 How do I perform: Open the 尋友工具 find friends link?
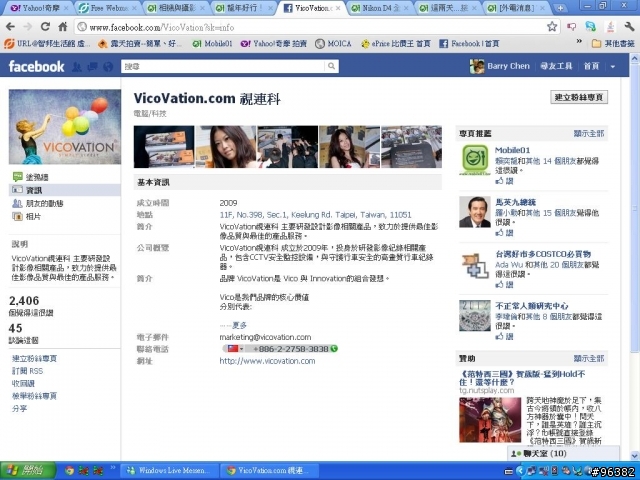pyautogui.click(x=556, y=66)
